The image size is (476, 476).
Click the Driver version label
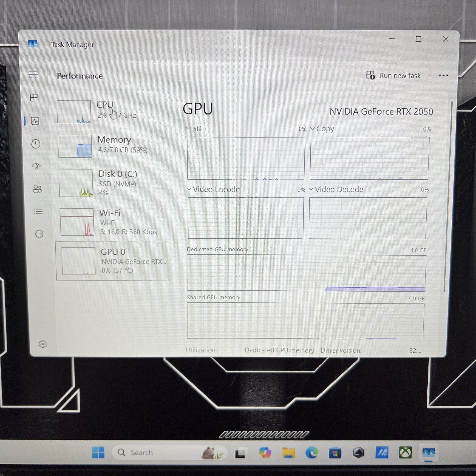[x=341, y=350]
